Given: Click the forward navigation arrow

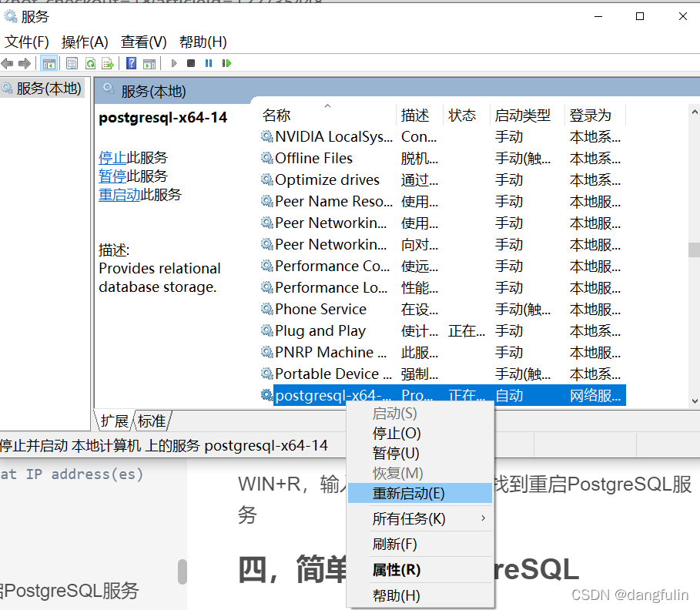Looking at the screenshot, I should [24, 62].
